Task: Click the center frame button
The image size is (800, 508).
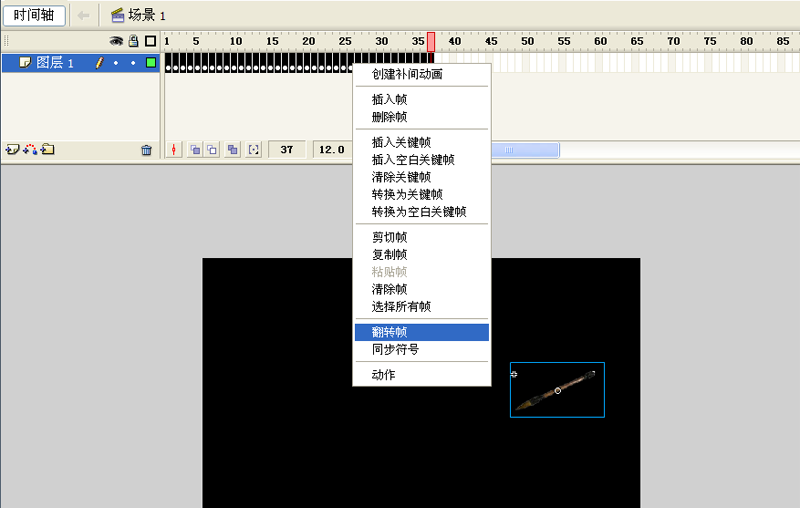Action: tap(174, 149)
